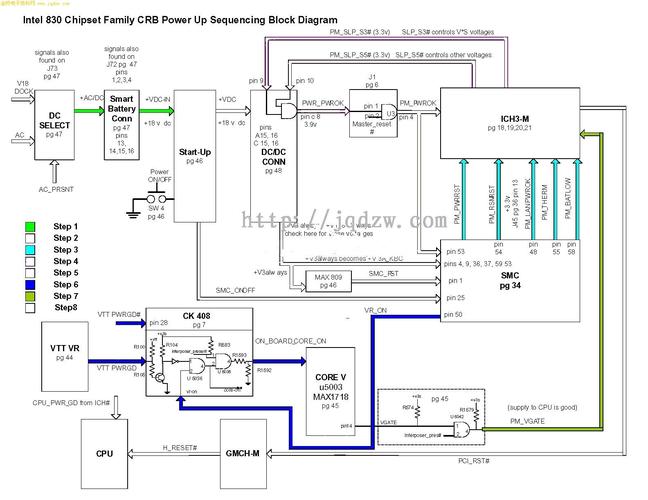Screen dimensions: 648x500
Task: Select the Step 4 legend label
Action: click(x=66, y=261)
